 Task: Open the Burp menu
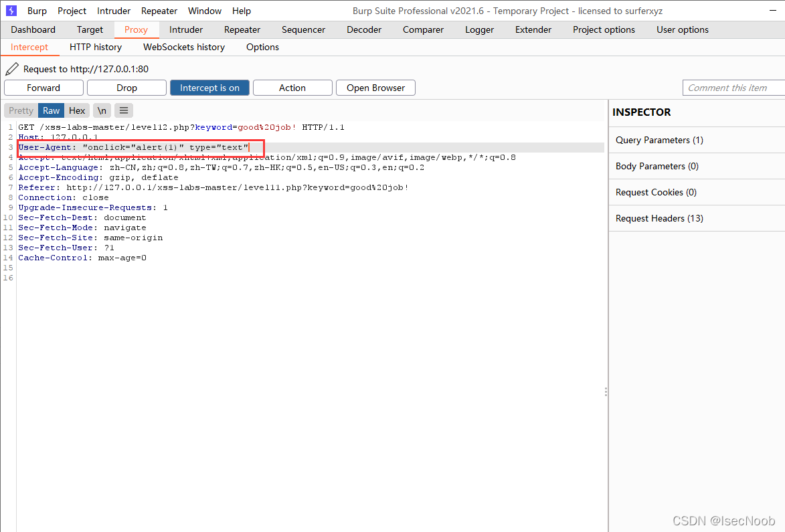pos(37,11)
